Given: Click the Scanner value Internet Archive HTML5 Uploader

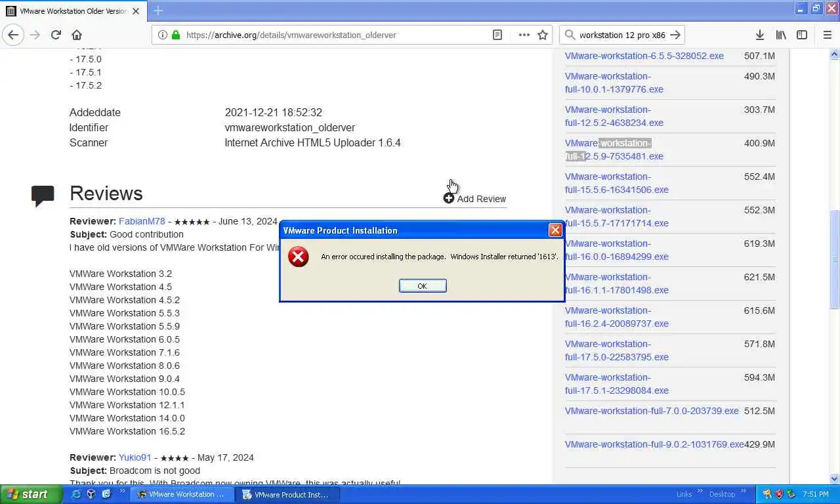Looking at the screenshot, I should click(x=312, y=142).
